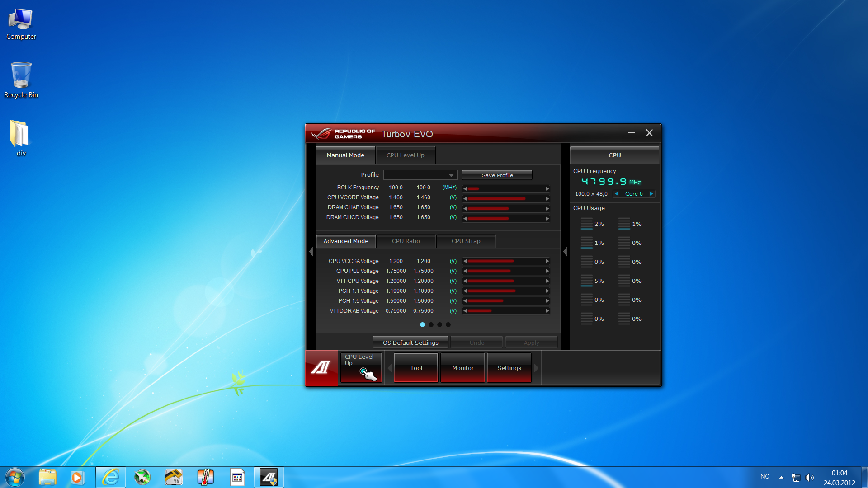868x488 pixels.
Task: Click the thermometer app in the taskbar
Action: pyautogui.click(x=206, y=477)
